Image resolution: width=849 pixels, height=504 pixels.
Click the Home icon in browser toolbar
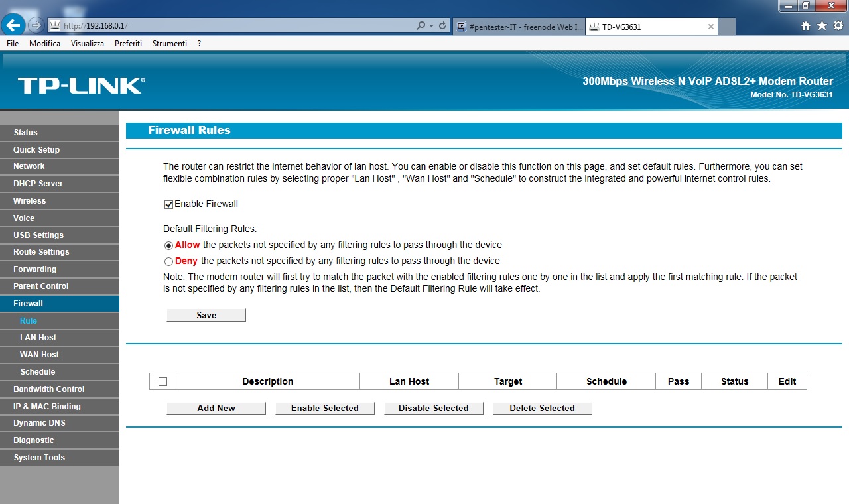[806, 26]
